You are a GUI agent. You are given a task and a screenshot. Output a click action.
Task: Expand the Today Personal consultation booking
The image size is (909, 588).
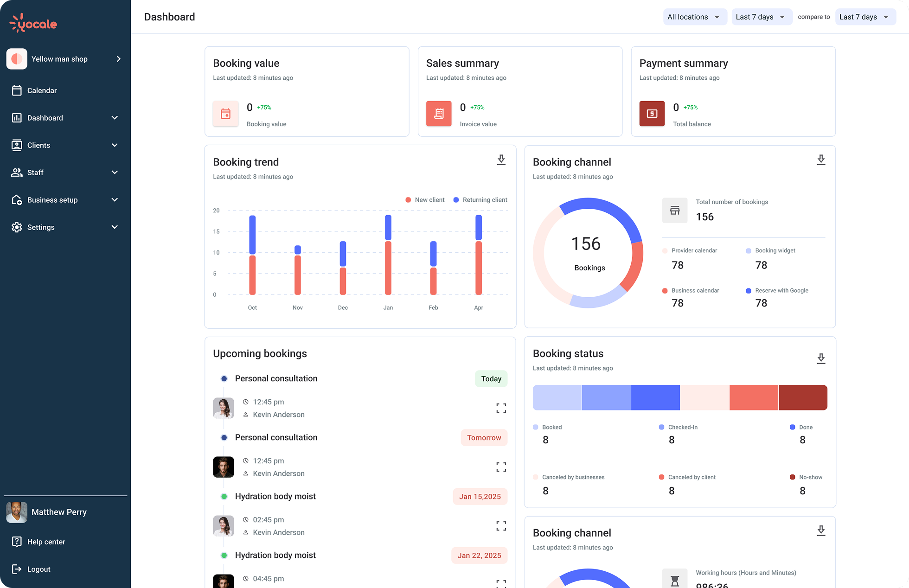tap(501, 408)
